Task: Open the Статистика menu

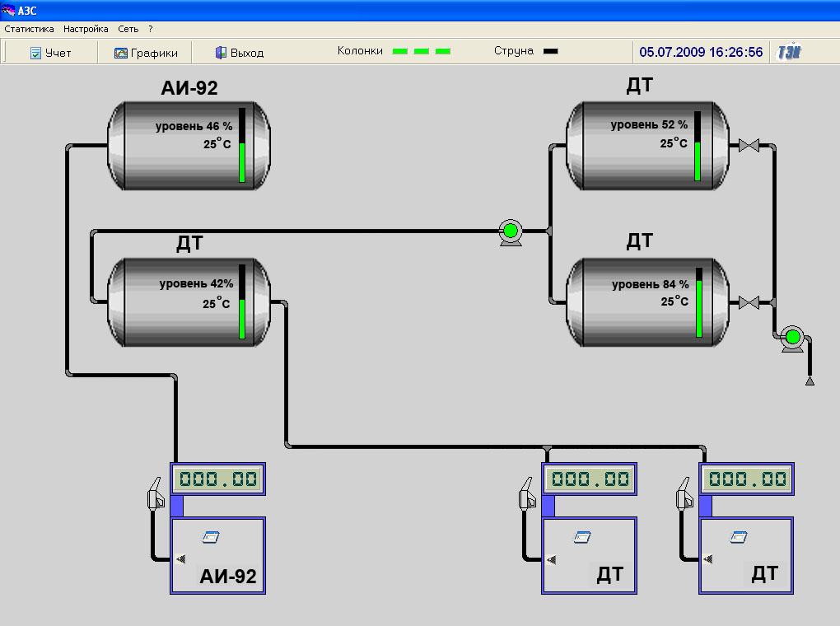Action: click(29, 29)
